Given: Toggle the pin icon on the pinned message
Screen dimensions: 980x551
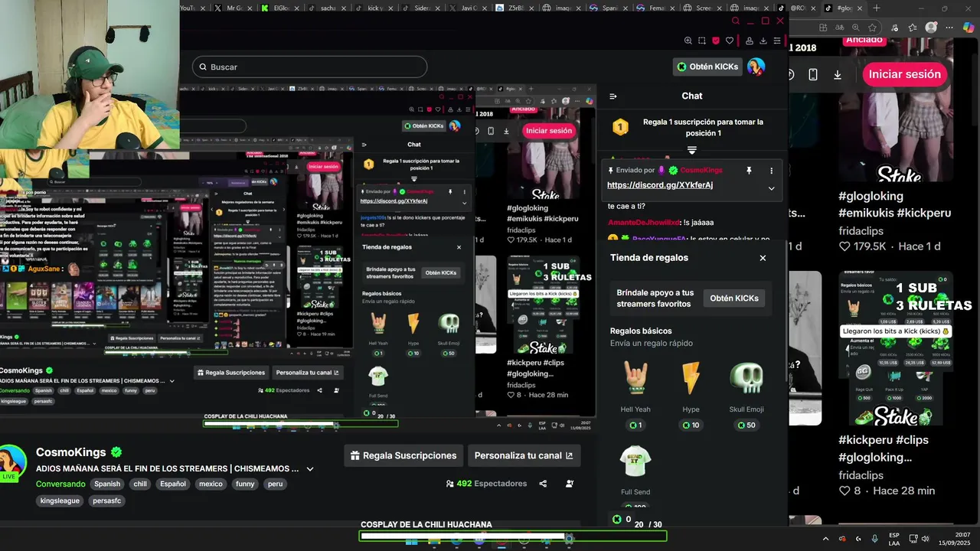Looking at the screenshot, I should 749,171.
